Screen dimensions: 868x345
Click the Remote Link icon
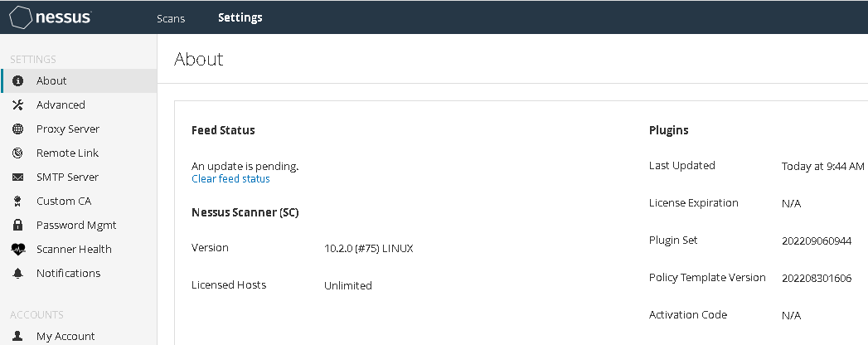click(x=17, y=153)
